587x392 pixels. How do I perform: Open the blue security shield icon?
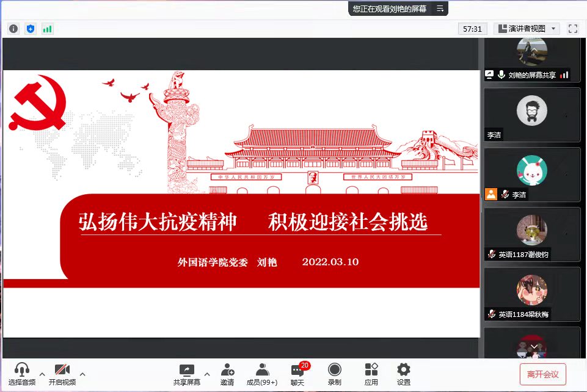pos(31,29)
